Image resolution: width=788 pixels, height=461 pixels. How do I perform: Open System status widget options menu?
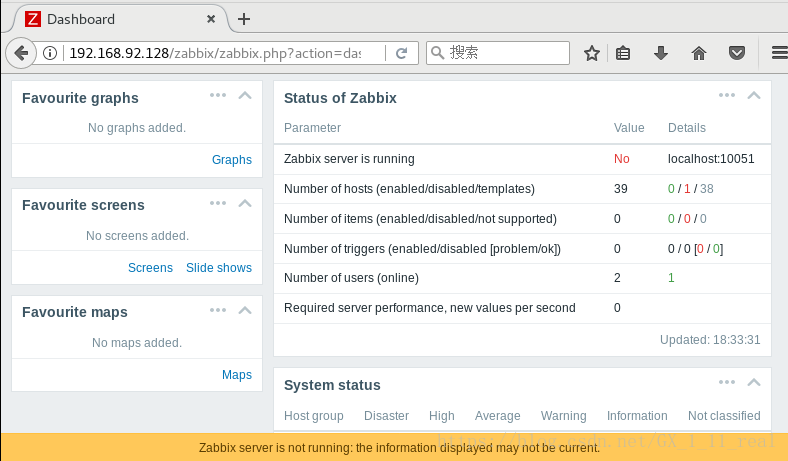(x=727, y=382)
